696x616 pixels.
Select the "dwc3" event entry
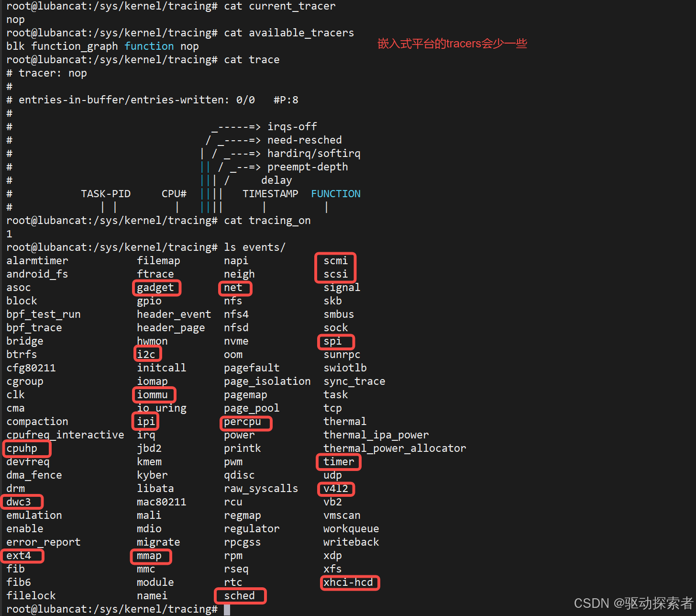[x=21, y=502]
